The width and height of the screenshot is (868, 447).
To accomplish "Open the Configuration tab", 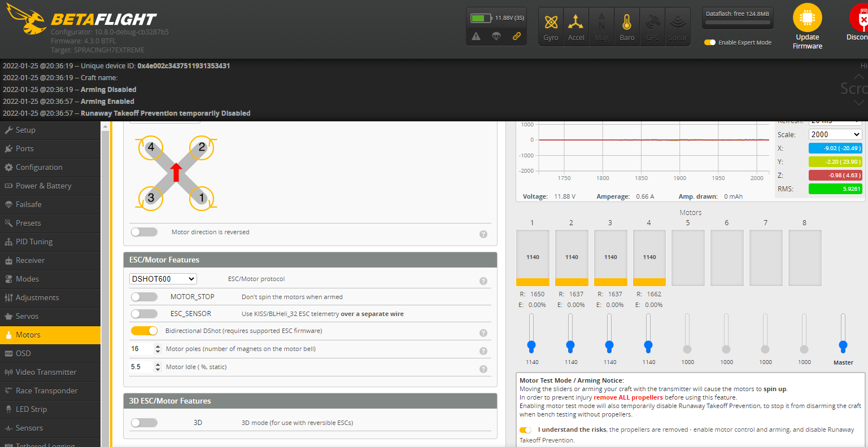I will tap(50, 167).
